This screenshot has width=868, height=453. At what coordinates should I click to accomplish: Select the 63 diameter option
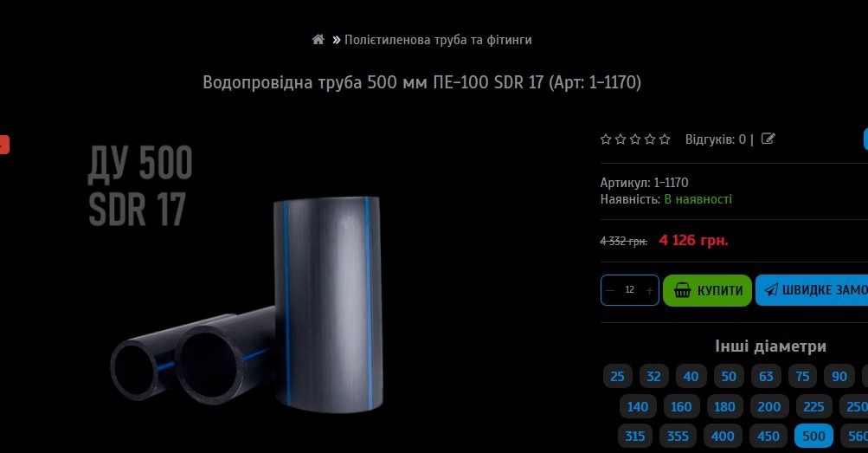point(766,377)
